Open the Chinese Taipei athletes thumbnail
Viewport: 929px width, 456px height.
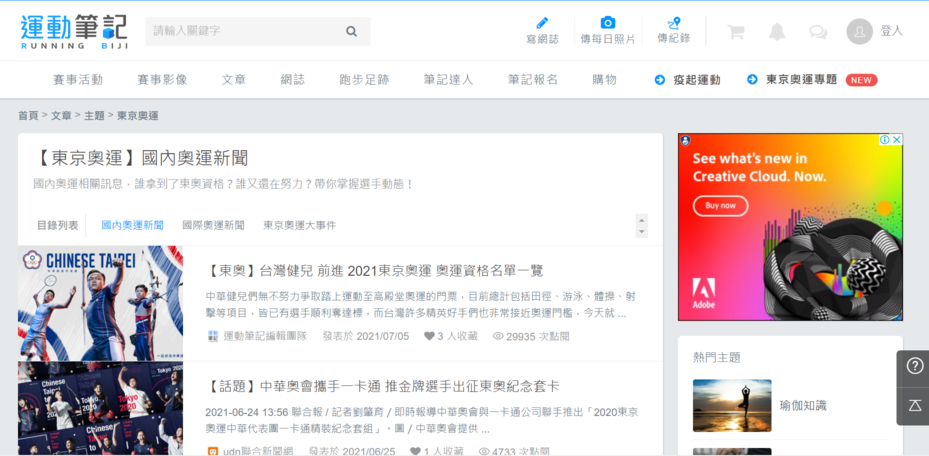coord(101,304)
